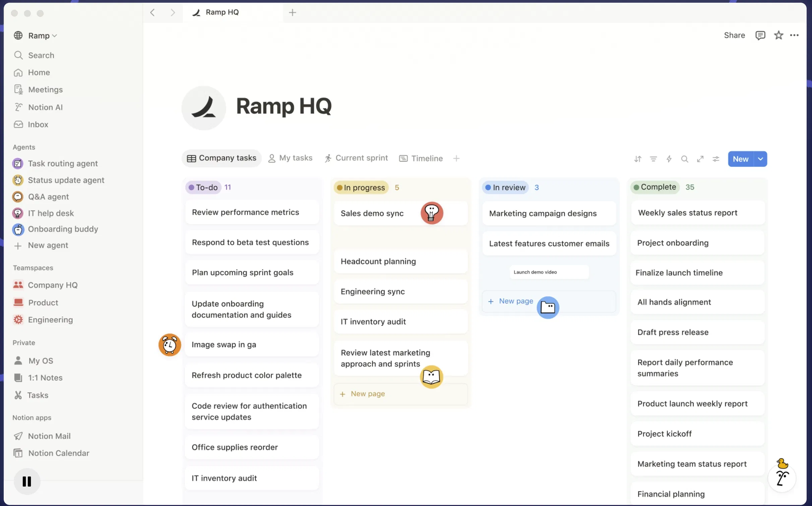The image size is (812, 506).
Task: Open Notion AI from sidebar icon
Action: (x=18, y=107)
